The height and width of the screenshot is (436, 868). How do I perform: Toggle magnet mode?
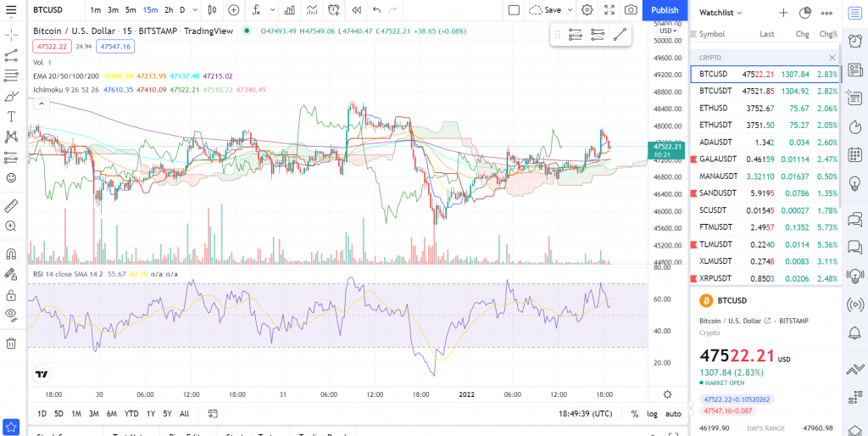tap(11, 254)
